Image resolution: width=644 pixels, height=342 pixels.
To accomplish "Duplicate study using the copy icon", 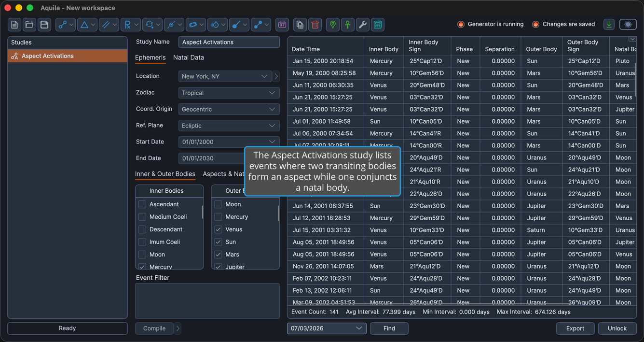I will [300, 25].
